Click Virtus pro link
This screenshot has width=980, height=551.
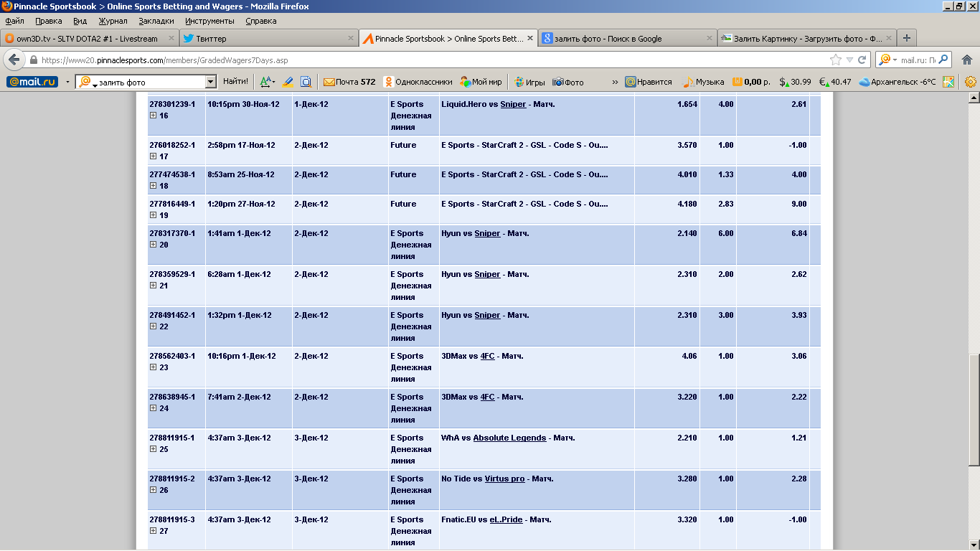point(504,479)
